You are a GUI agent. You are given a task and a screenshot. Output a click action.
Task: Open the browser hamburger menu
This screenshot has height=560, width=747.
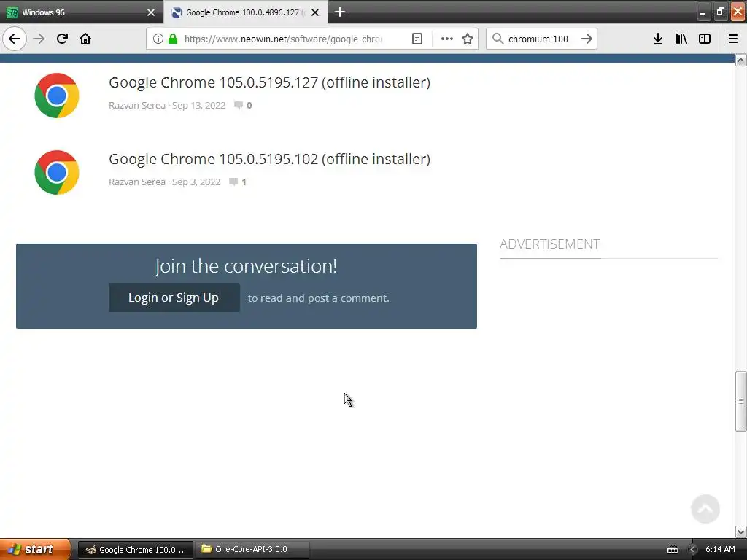pyautogui.click(x=733, y=39)
